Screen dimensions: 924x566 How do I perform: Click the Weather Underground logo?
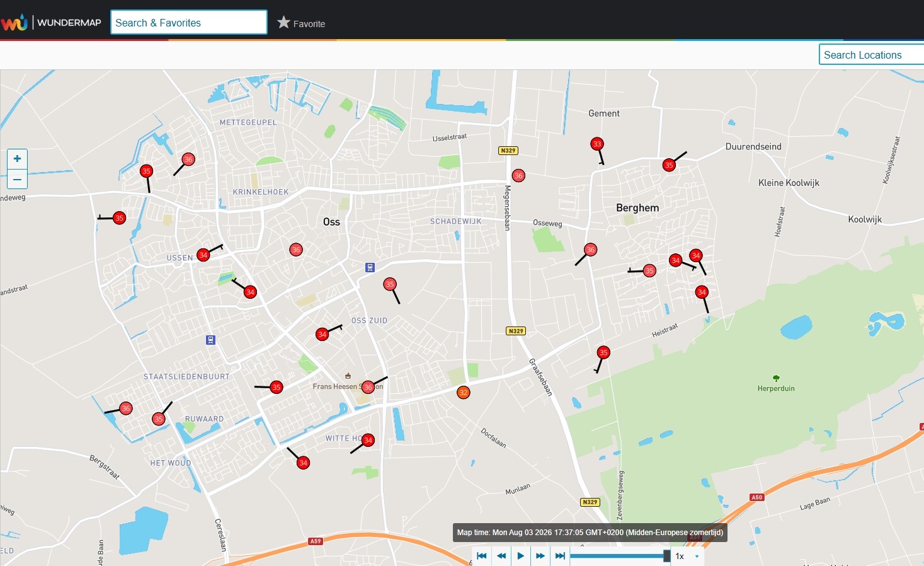tap(14, 23)
